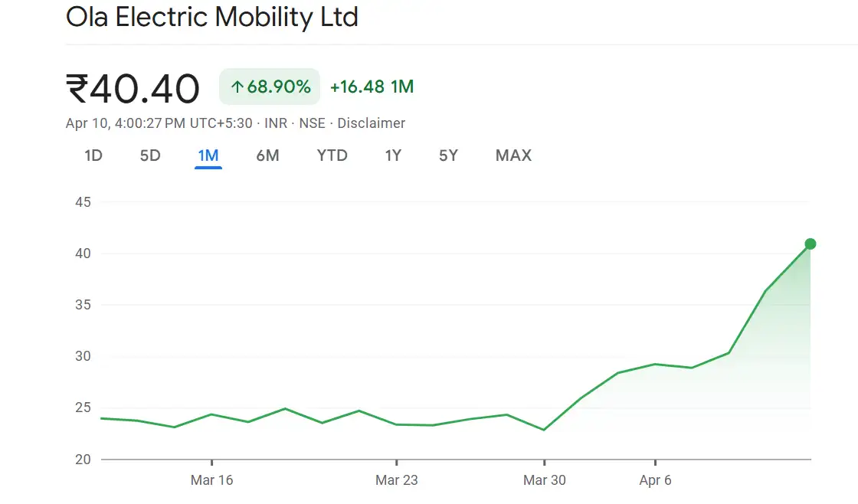Click the +16.48 1M change text

point(372,87)
